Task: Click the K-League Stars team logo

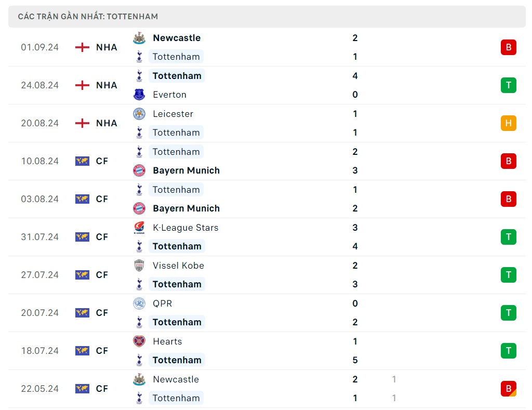Action: pyautogui.click(x=139, y=228)
